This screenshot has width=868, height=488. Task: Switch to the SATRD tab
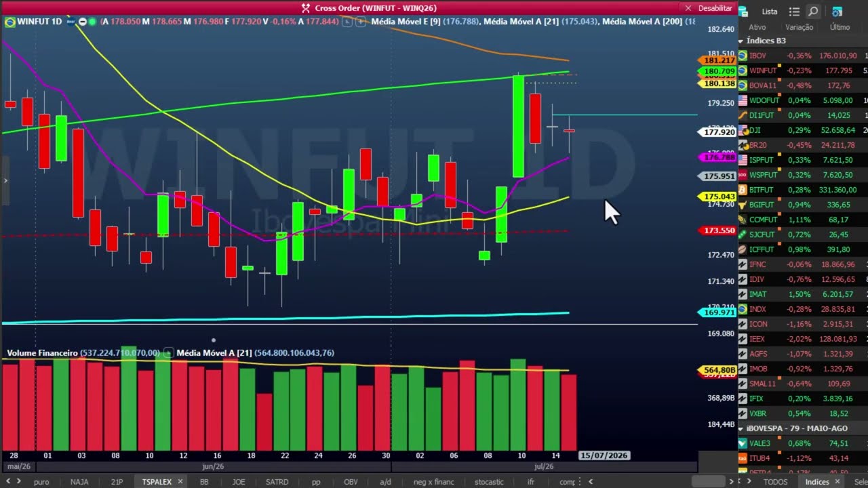pyautogui.click(x=277, y=482)
